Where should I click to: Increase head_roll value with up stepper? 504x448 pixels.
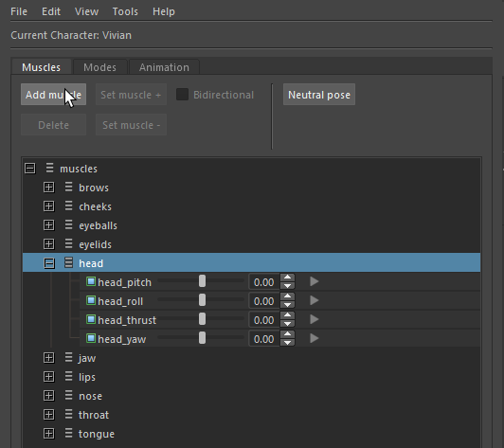pos(287,296)
